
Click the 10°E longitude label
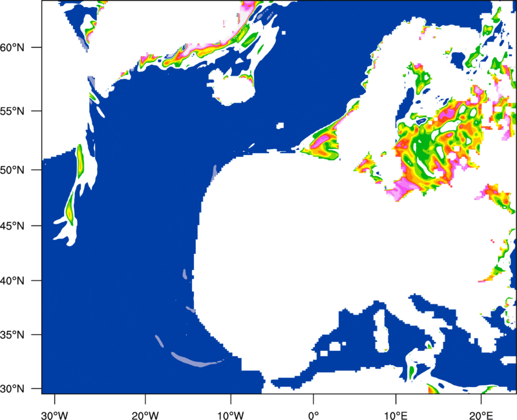(396, 415)
